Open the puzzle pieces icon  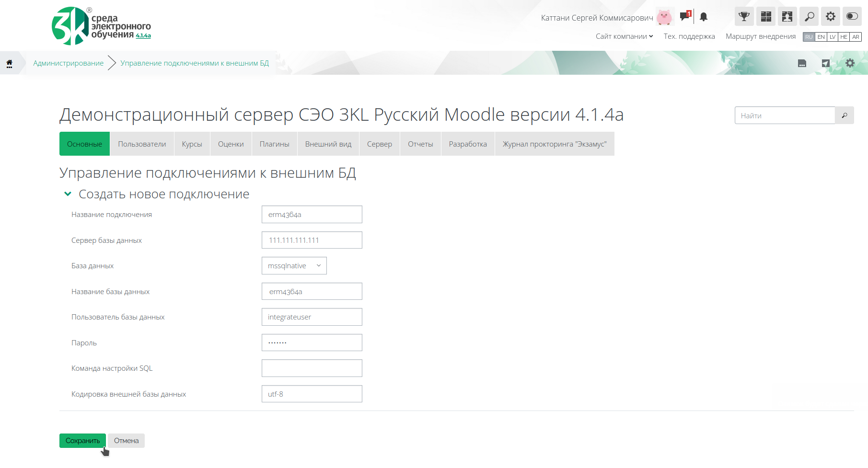(787, 16)
